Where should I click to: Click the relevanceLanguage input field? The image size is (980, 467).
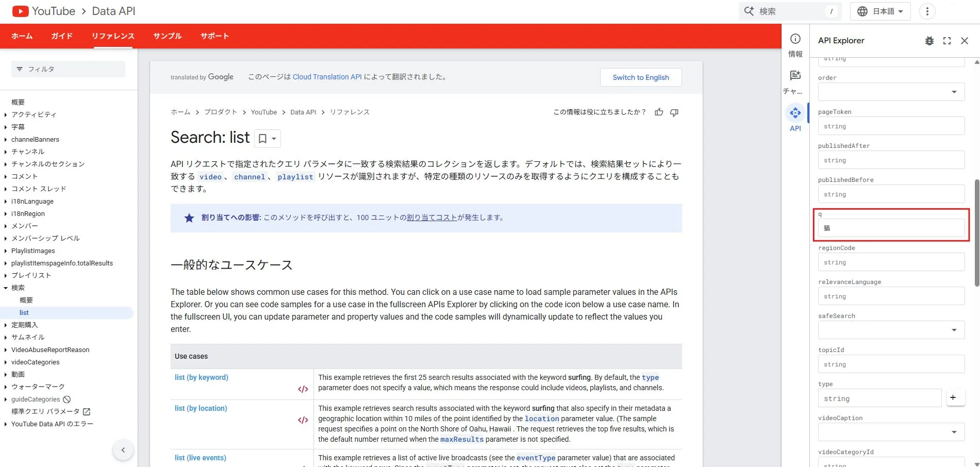pos(891,296)
